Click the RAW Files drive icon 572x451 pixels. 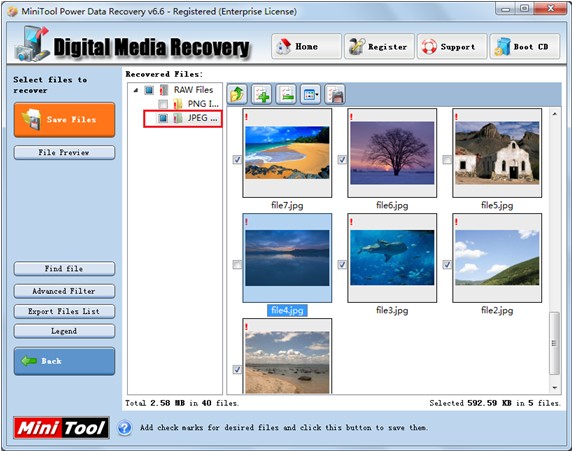164,90
